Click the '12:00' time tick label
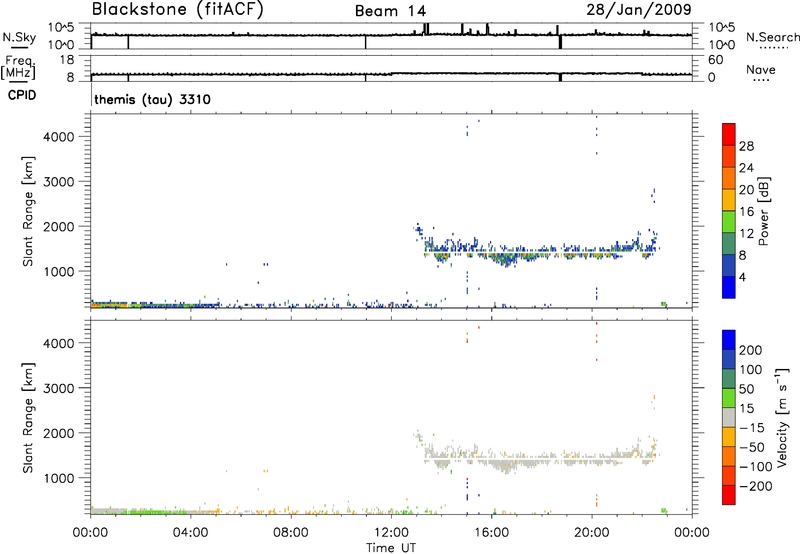Viewport: 800px width, 554px height. tap(391, 533)
